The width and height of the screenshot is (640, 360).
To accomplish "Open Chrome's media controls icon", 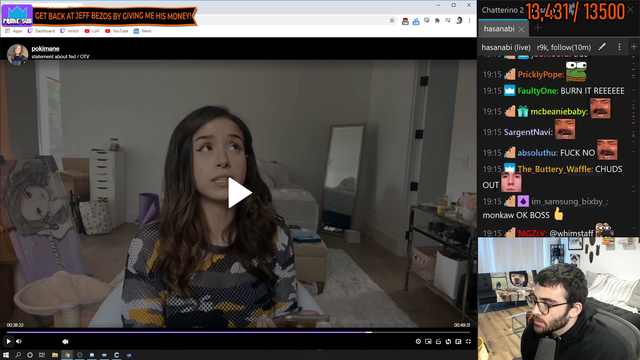I will point(448,20).
